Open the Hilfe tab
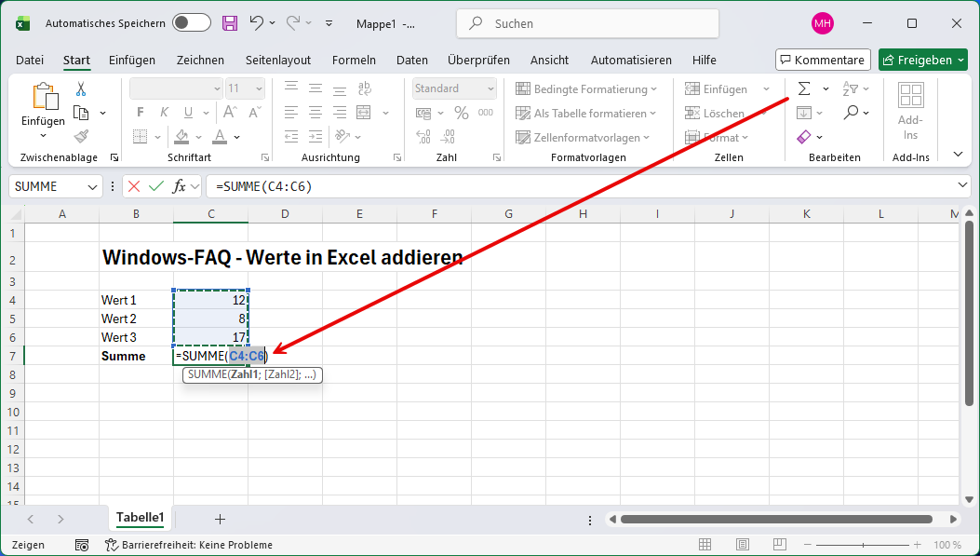 pos(705,60)
